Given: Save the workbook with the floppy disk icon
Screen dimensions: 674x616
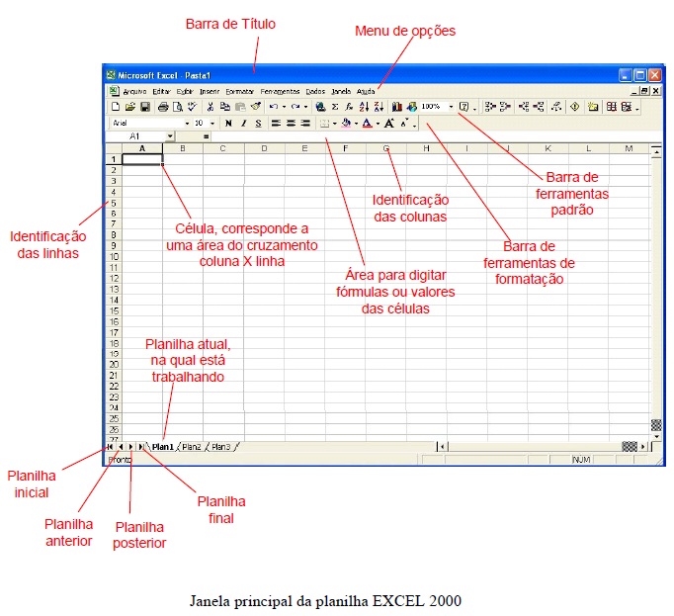Looking at the screenshot, I should 145,107.
